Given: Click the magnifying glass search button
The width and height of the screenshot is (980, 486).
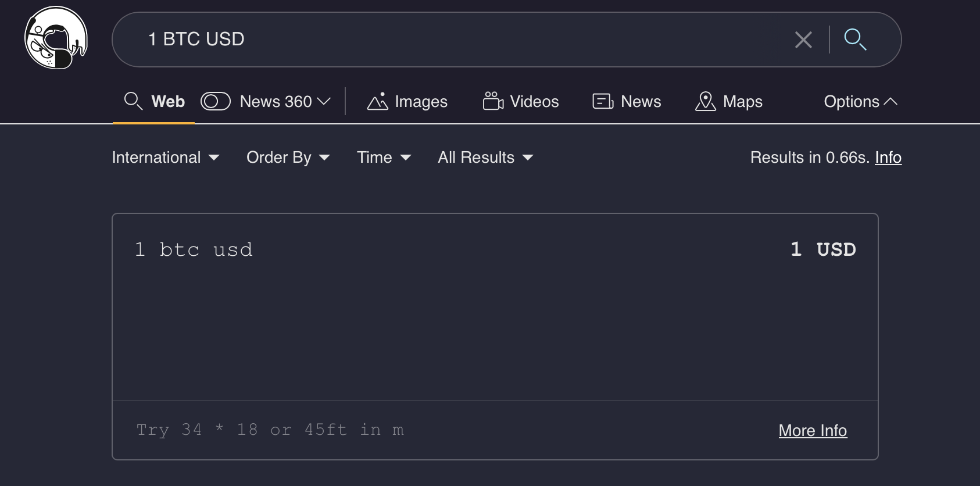Looking at the screenshot, I should coord(855,40).
